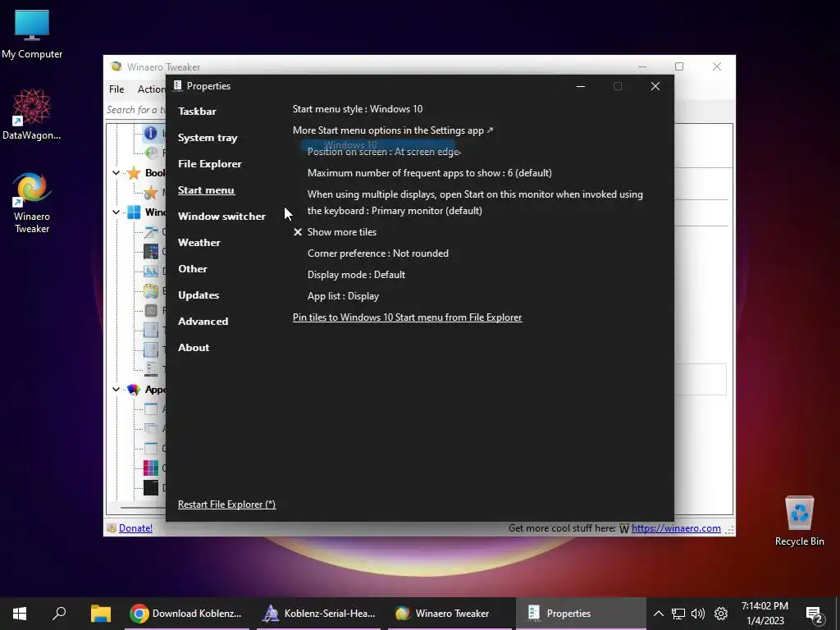Select the black square icon tree item
The image size is (840, 630).
151,487
